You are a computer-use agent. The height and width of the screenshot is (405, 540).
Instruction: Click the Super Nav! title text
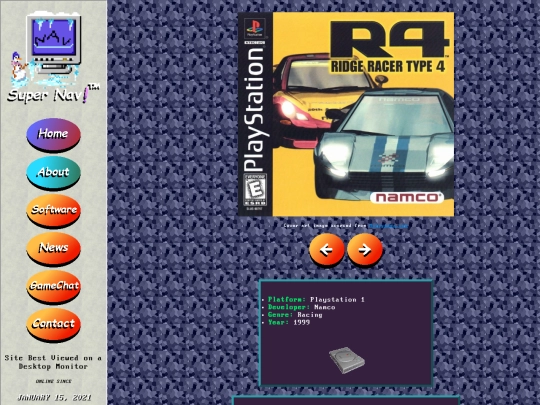pos(53,94)
